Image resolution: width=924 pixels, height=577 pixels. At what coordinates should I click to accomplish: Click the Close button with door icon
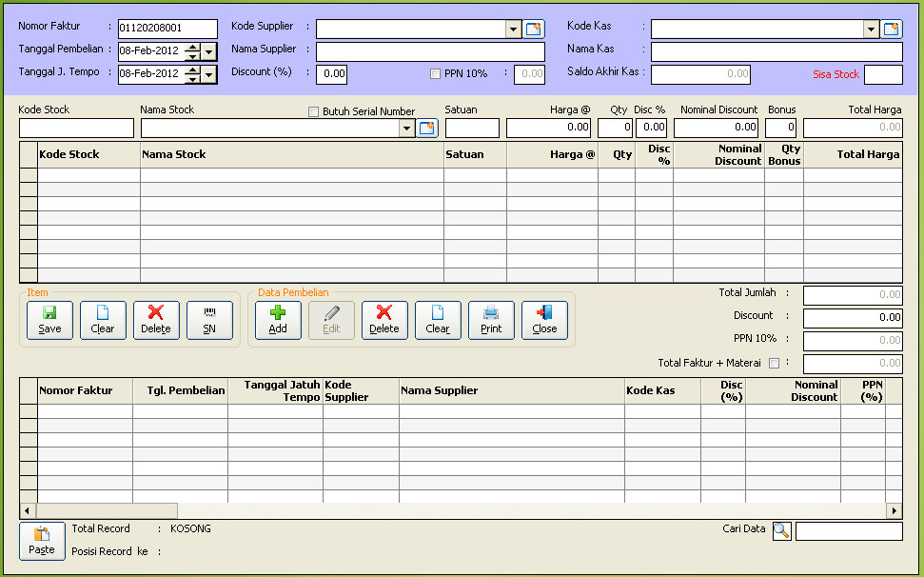tap(544, 320)
